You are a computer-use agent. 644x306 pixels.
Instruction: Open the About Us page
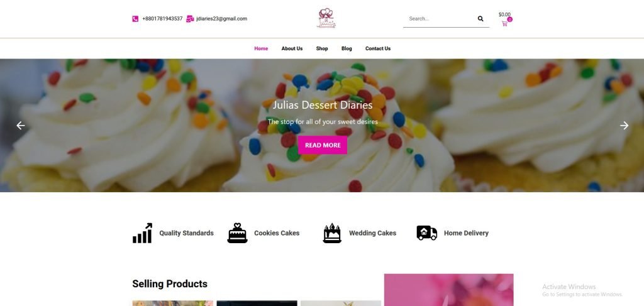(292, 48)
